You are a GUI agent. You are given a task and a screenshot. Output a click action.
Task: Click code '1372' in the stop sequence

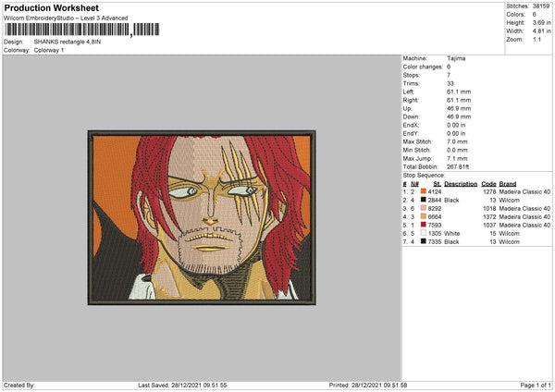click(x=489, y=217)
